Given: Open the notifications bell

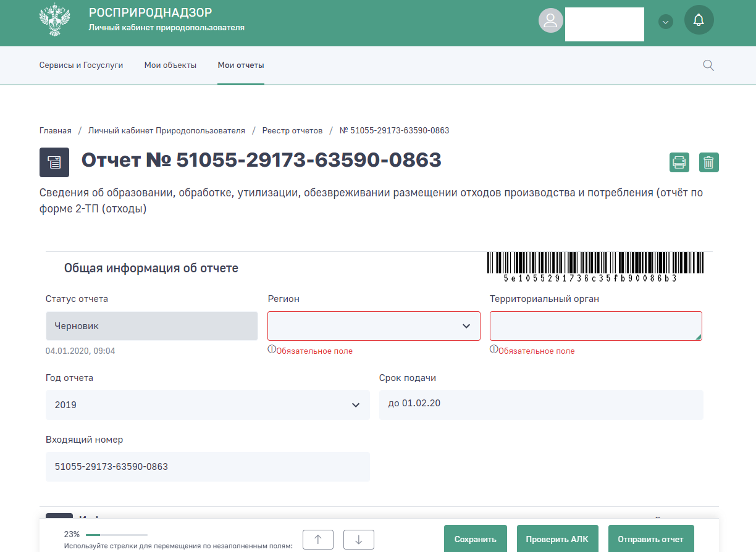Looking at the screenshot, I should 699,20.
